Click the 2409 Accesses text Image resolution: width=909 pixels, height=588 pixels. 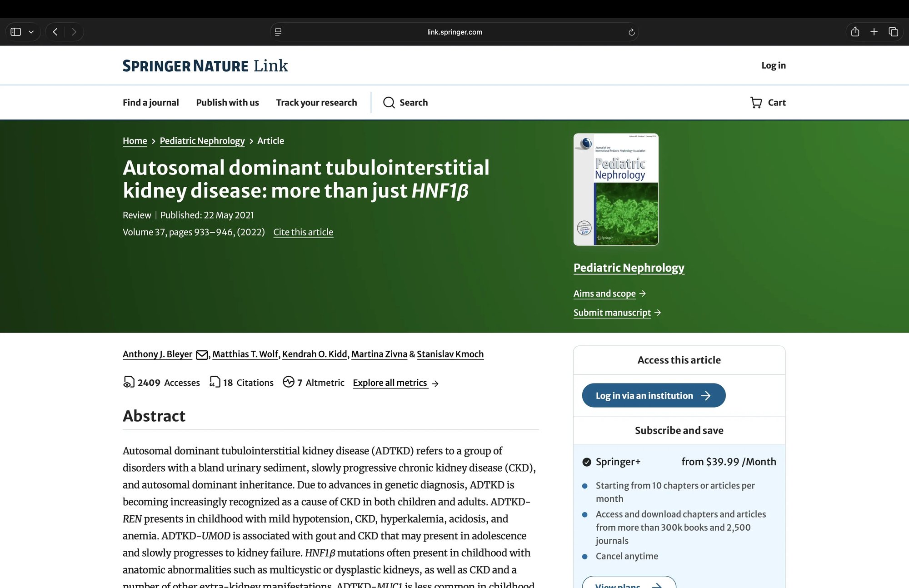coord(169,383)
